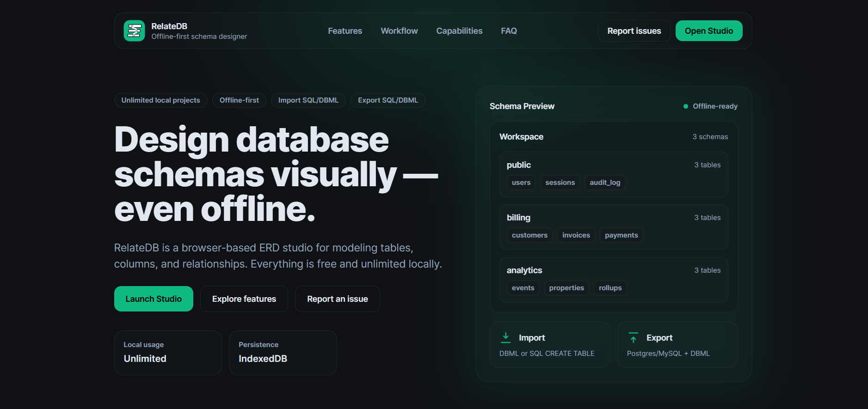
Task: Select the payments table chip
Action: coord(622,235)
